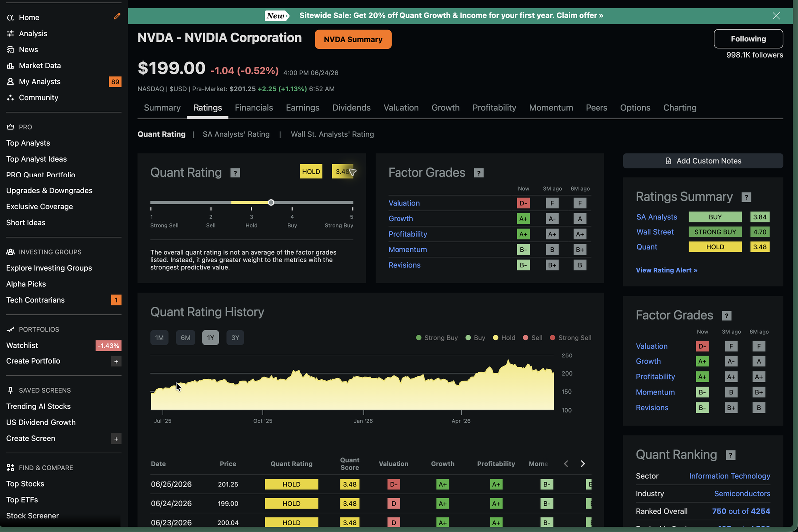Switch to the Financials tab
Viewport: 798px width, 532px height.
(254, 108)
